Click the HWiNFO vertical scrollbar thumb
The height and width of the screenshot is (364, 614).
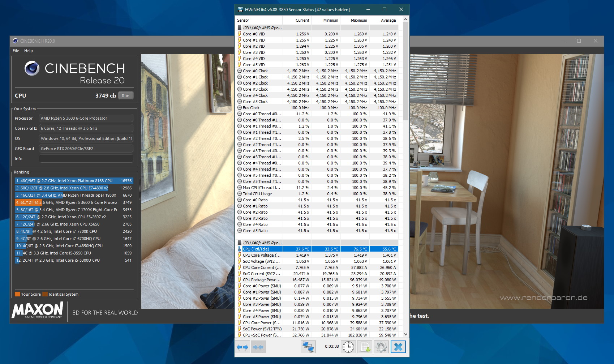[405, 71]
